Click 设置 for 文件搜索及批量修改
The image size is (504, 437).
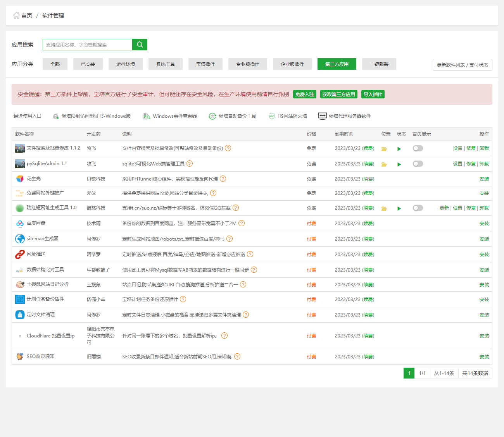[x=457, y=148]
